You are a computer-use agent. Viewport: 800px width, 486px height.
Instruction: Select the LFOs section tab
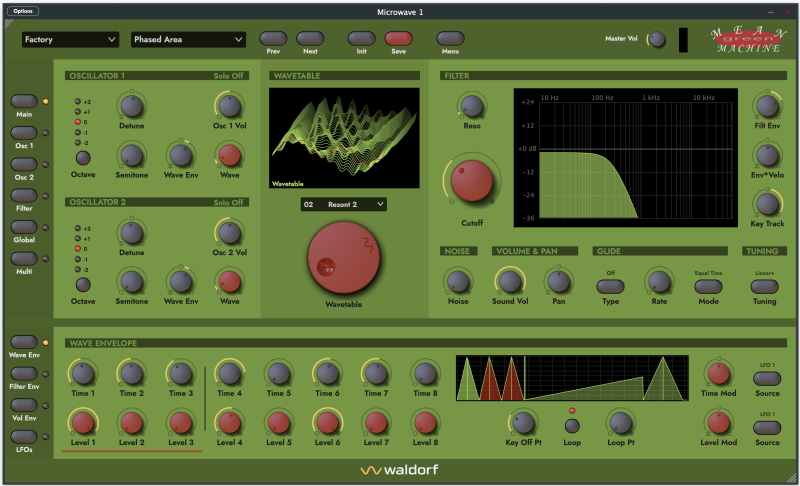tap(24, 437)
